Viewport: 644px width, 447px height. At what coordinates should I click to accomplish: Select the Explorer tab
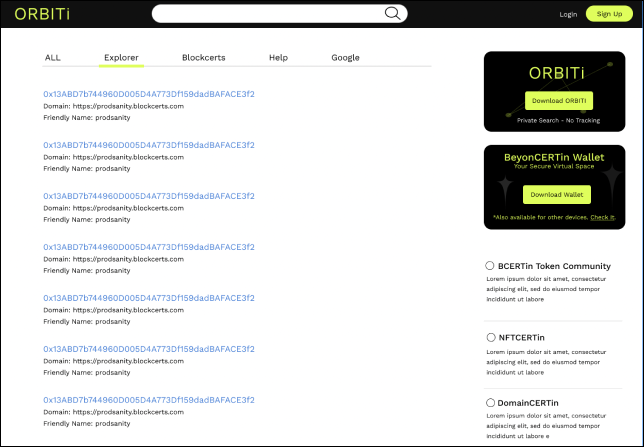click(121, 58)
